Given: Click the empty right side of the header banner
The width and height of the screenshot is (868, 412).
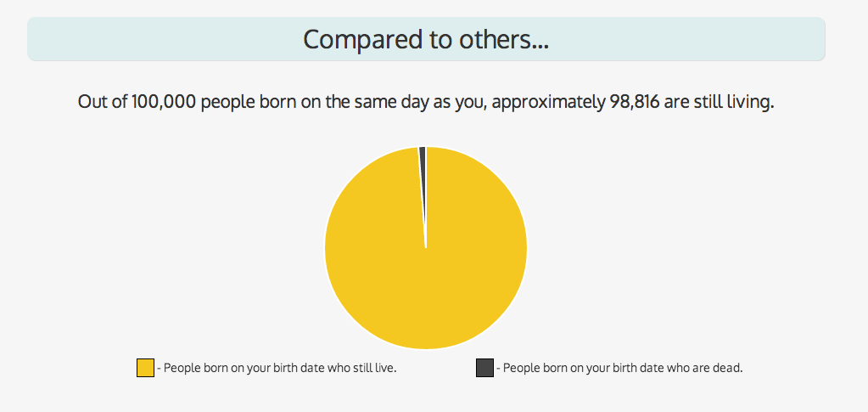Looking at the screenshot, I should (x=721, y=39).
